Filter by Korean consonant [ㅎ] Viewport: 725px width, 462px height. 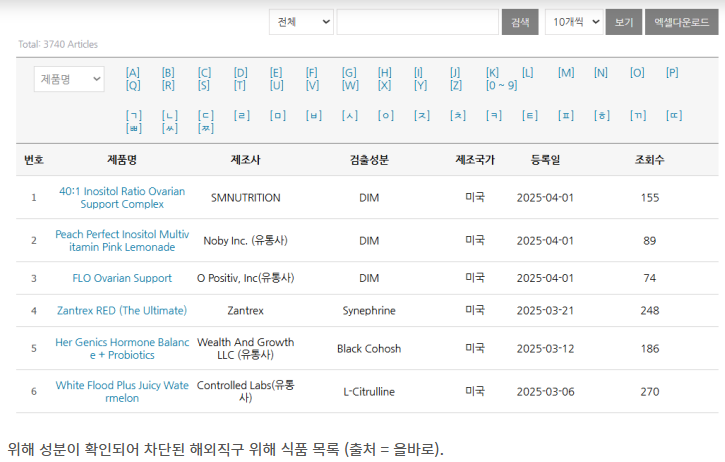tap(602, 115)
